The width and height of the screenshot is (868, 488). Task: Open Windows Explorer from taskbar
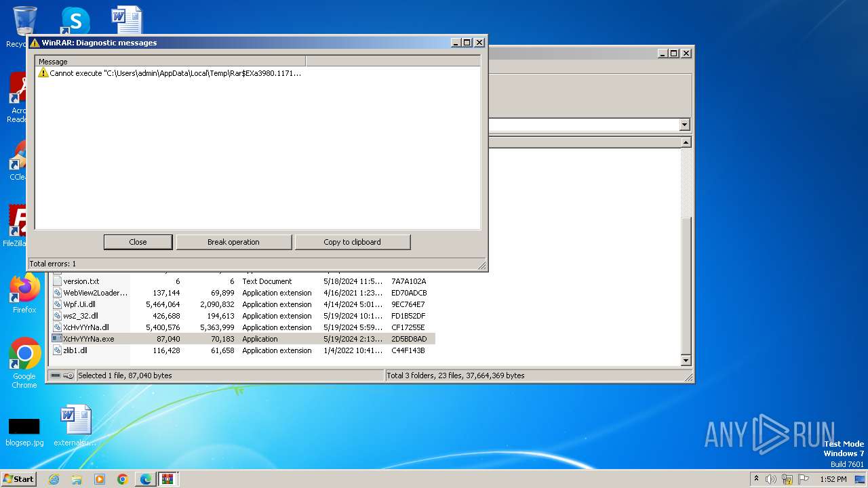[x=77, y=479]
